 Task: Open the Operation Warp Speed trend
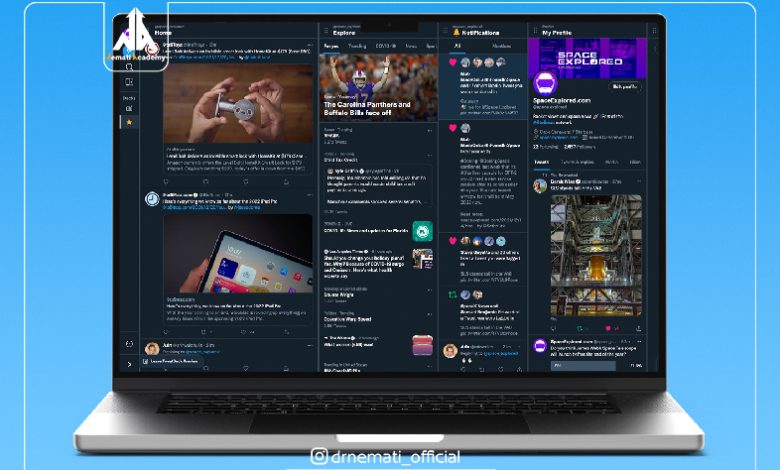(348, 319)
